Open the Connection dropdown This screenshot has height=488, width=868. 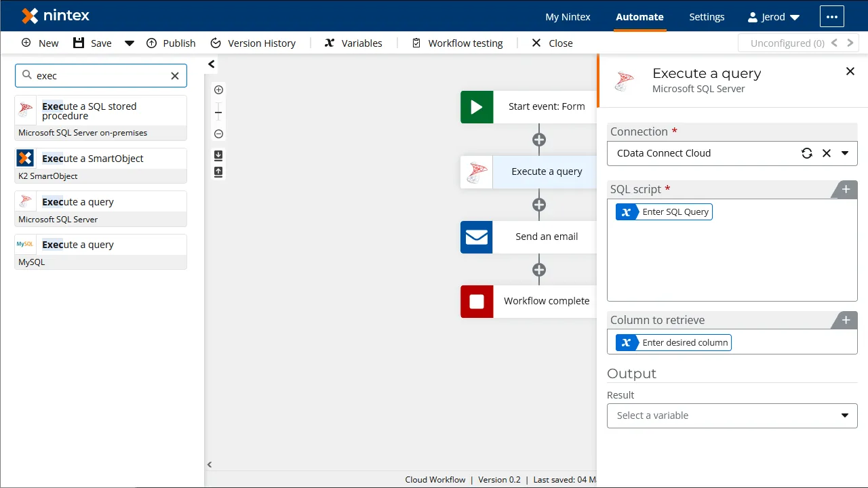coord(845,153)
